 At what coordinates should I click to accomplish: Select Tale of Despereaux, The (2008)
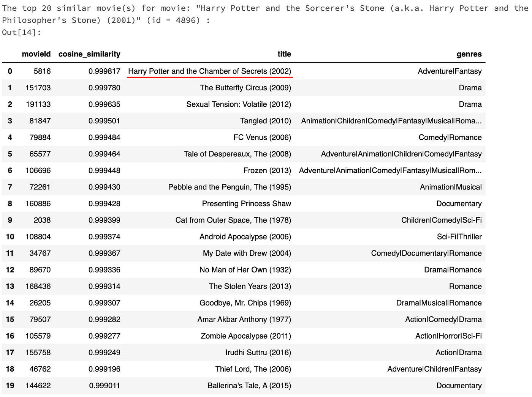[237, 154]
